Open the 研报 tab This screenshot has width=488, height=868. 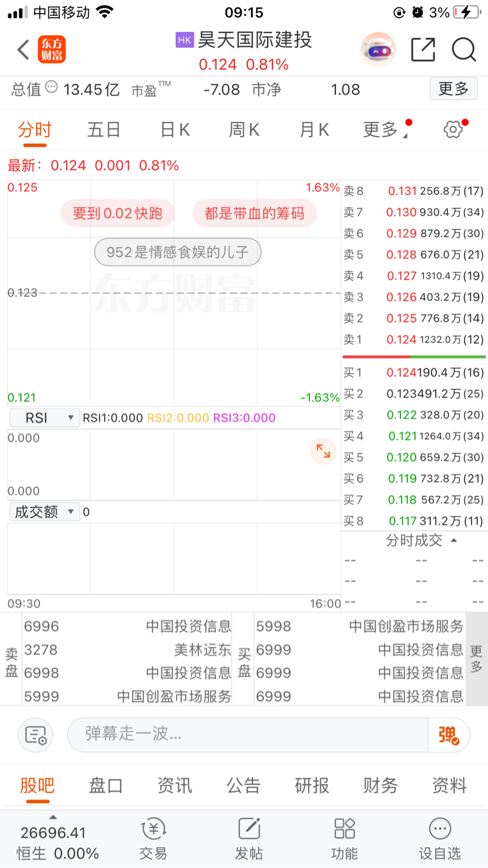[312, 786]
